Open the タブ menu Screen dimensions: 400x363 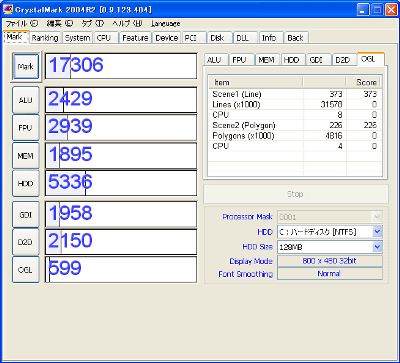tap(93, 24)
